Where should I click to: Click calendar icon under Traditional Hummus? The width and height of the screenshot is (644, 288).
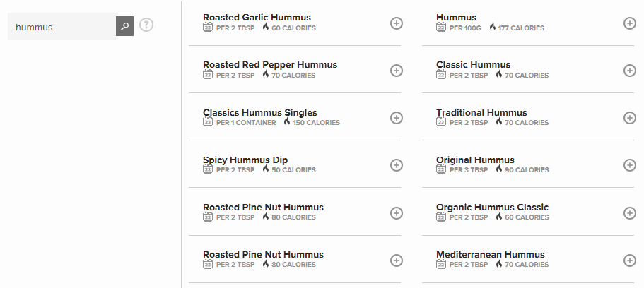click(x=440, y=122)
